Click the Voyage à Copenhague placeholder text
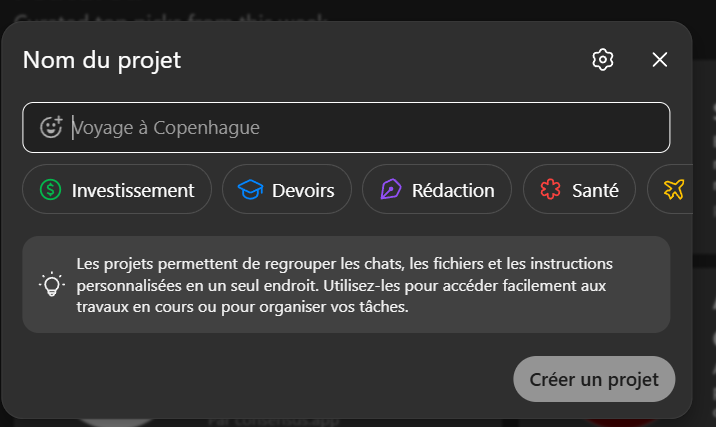This screenshot has width=716, height=427. click(x=166, y=127)
